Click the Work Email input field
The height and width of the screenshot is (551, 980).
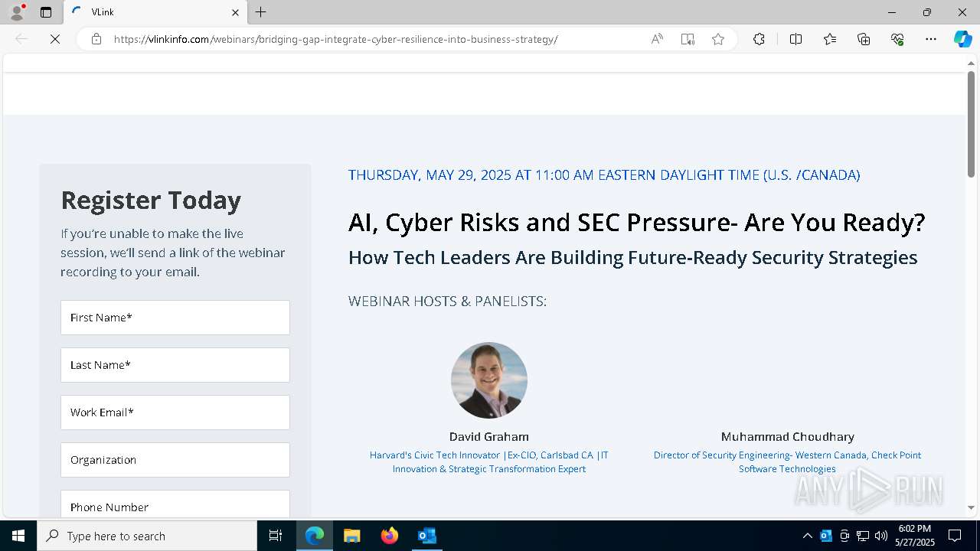click(175, 412)
